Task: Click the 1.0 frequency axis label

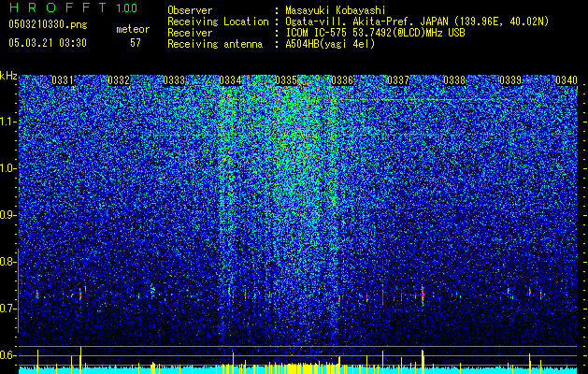Action: (x=8, y=168)
